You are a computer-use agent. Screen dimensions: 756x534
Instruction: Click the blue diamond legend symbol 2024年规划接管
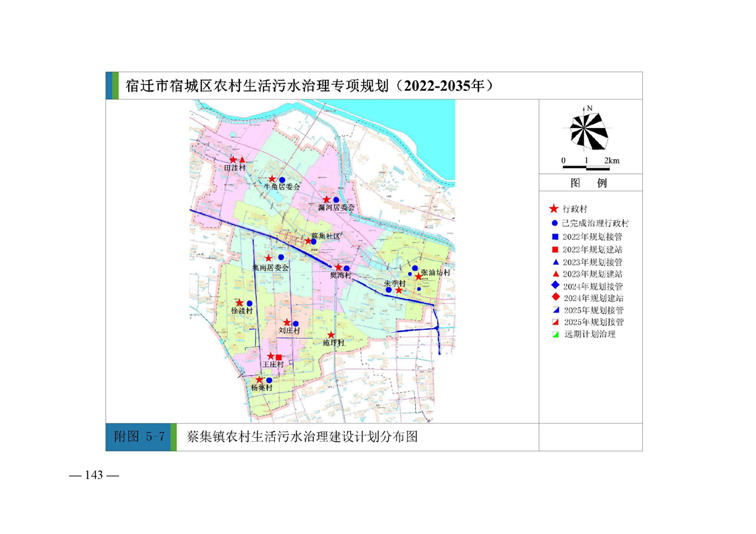(554, 286)
